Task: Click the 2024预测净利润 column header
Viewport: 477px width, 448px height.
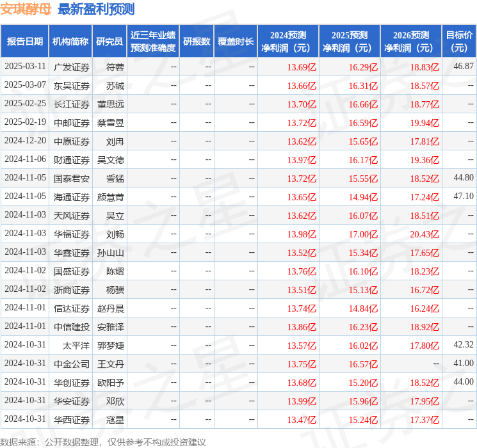Action: click(x=288, y=42)
